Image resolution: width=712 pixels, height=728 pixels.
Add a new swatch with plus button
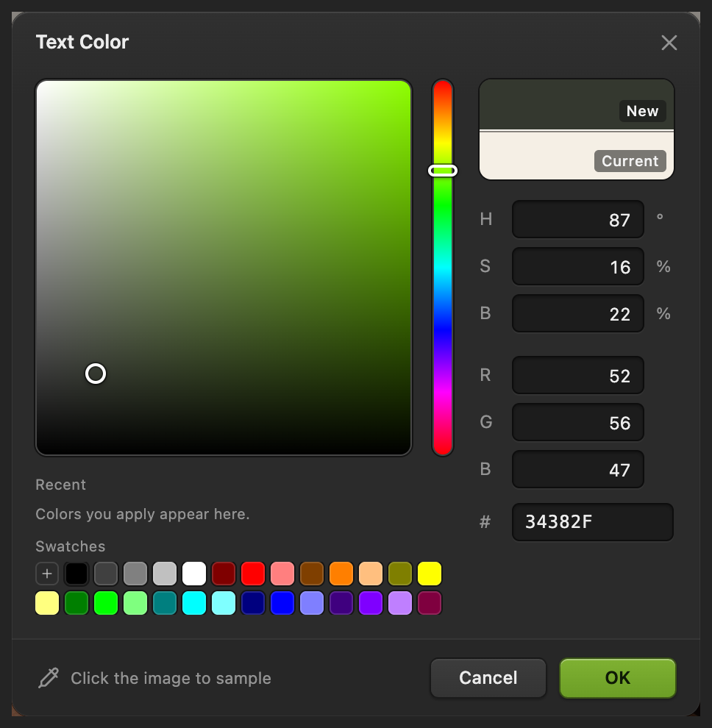point(47,574)
